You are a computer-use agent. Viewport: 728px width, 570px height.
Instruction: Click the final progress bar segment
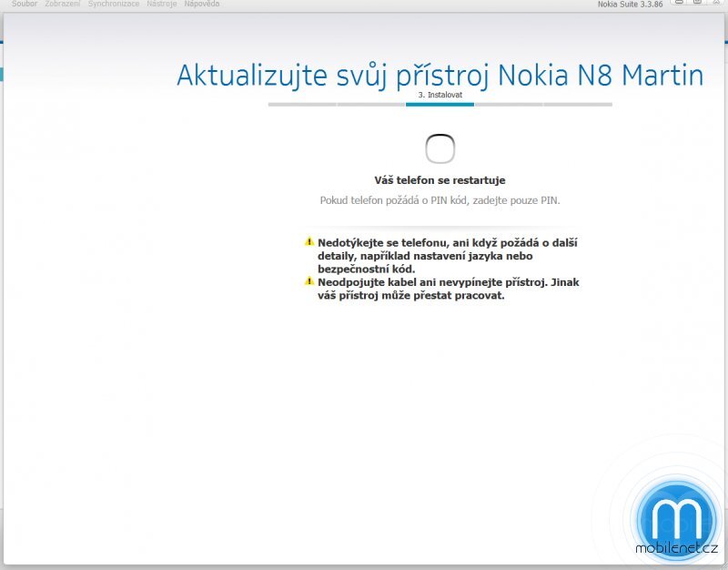(x=579, y=107)
